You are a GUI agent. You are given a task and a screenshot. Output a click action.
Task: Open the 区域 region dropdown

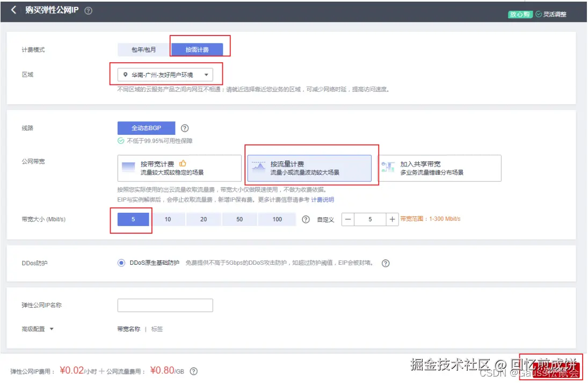click(165, 74)
